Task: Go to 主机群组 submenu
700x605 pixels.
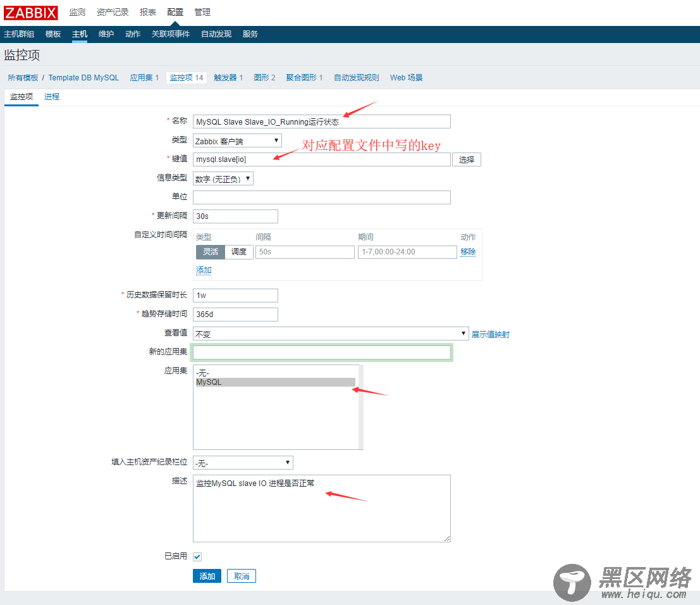Action: coord(19,34)
